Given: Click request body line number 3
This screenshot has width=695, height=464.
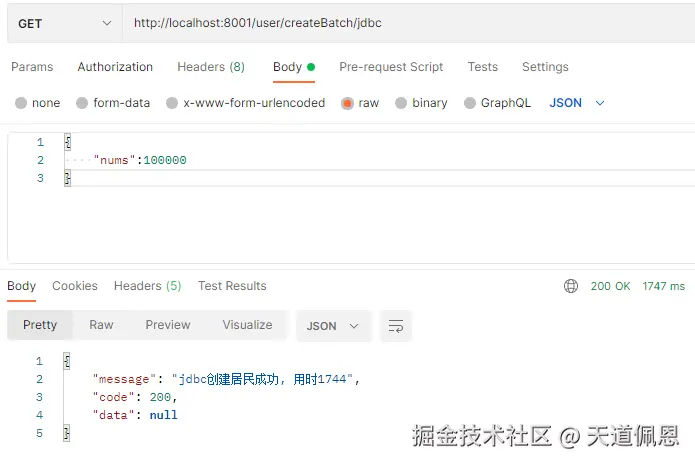Looking at the screenshot, I should pyautogui.click(x=40, y=178).
